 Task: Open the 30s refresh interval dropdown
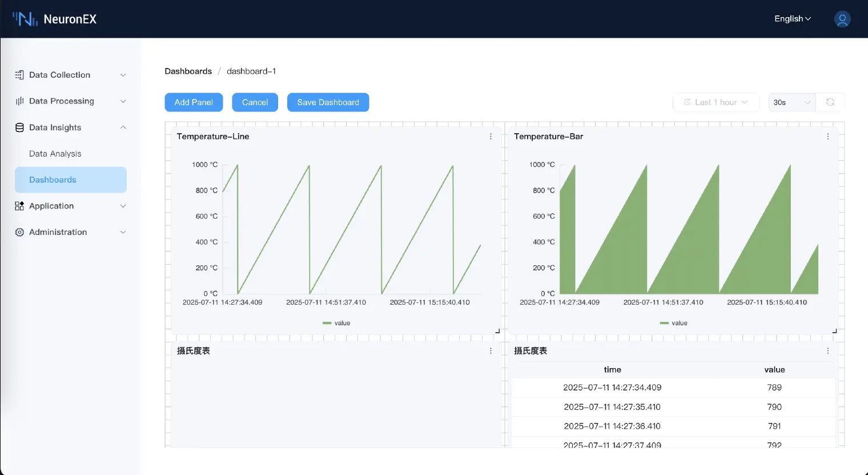(x=792, y=102)
